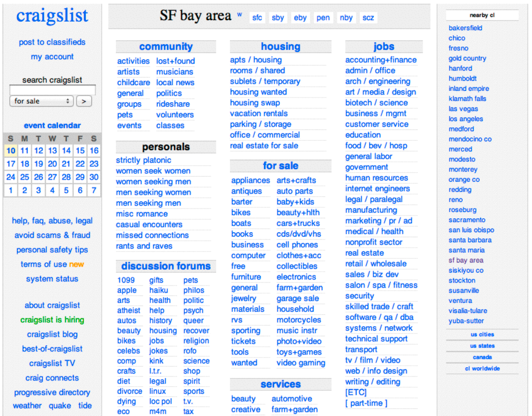This screenshot has width=532, height=416.
Task: Open creative services listings
Action: tap(245, 410)
